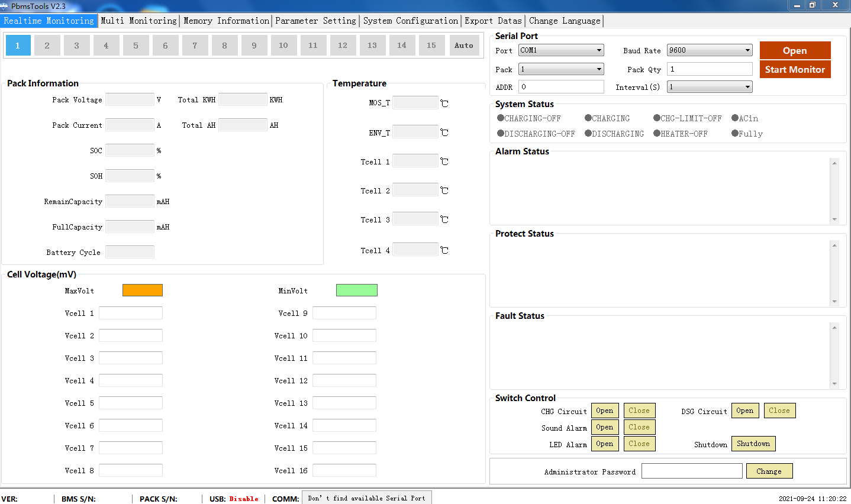Screen dimensions: 851x504
Task: Select pack number 5 toggle button
Action: tap(136, 45)
